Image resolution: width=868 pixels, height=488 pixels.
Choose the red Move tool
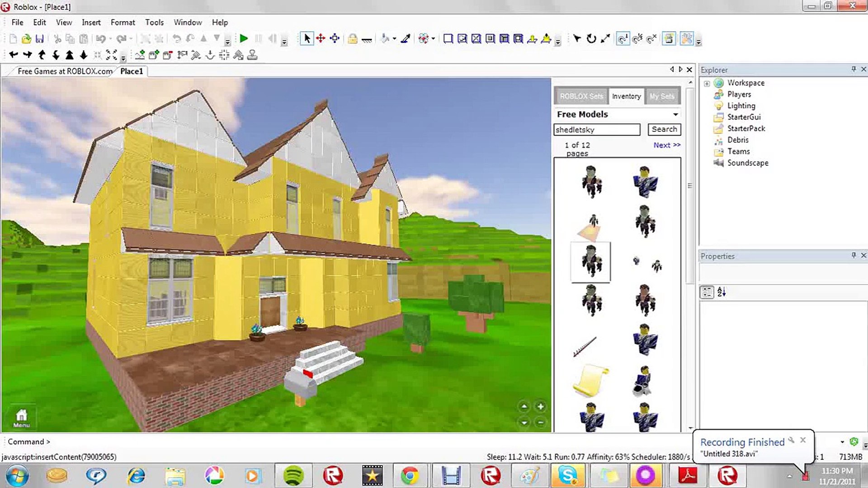pyautogui.click(x=321, y=39)
